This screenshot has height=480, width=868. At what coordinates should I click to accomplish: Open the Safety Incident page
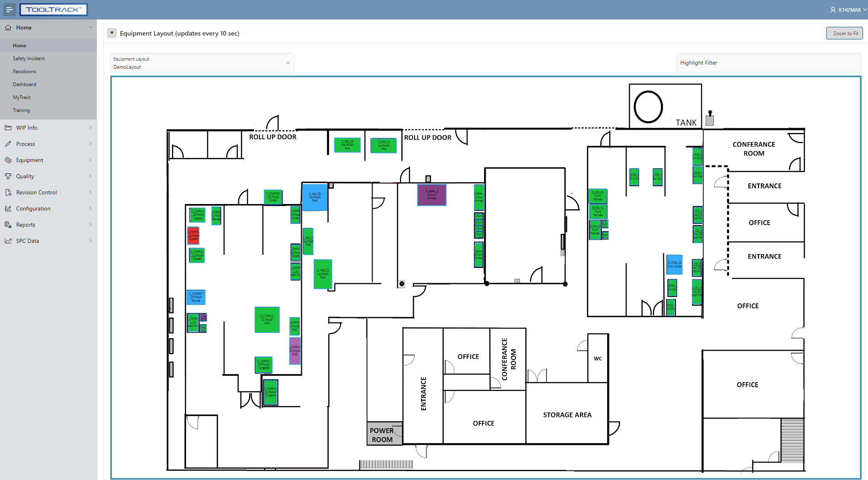(28, 58)
